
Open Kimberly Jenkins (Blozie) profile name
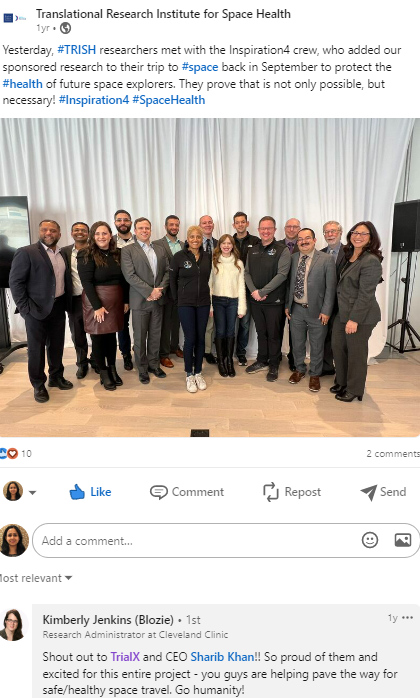(108, 619)
